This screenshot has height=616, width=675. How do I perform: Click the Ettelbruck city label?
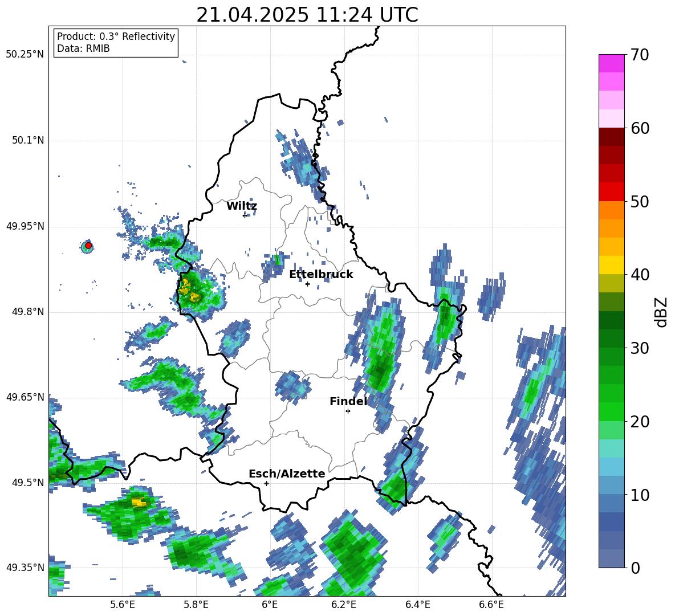(321, 275)
